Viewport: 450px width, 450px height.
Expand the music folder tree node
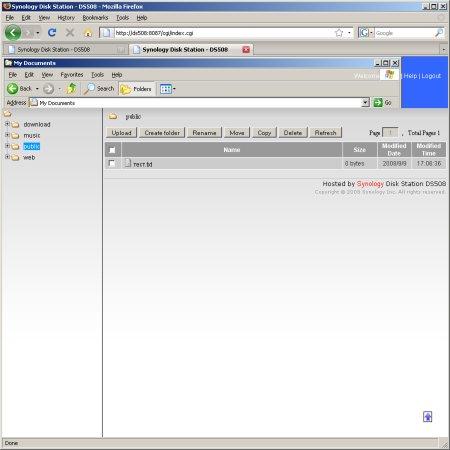click(7, 135)
